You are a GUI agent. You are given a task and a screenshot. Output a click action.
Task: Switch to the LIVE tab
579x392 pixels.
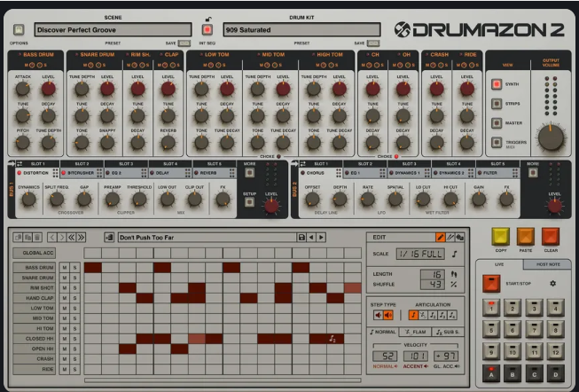[499, 264]
